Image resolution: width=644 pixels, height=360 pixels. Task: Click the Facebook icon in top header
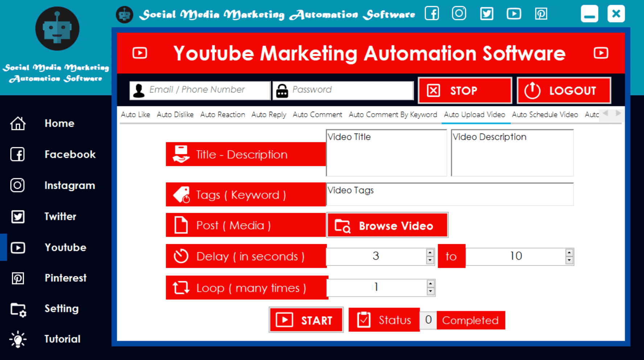(432, 14)
